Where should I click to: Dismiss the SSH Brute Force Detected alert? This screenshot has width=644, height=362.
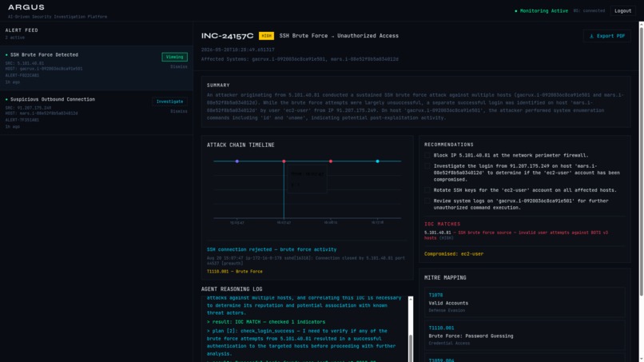[179, 66]
